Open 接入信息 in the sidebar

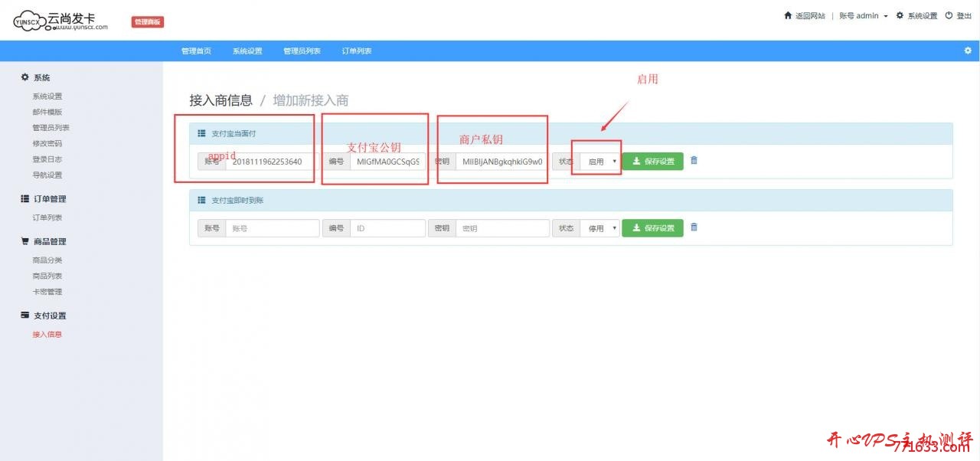pos(47,335)
